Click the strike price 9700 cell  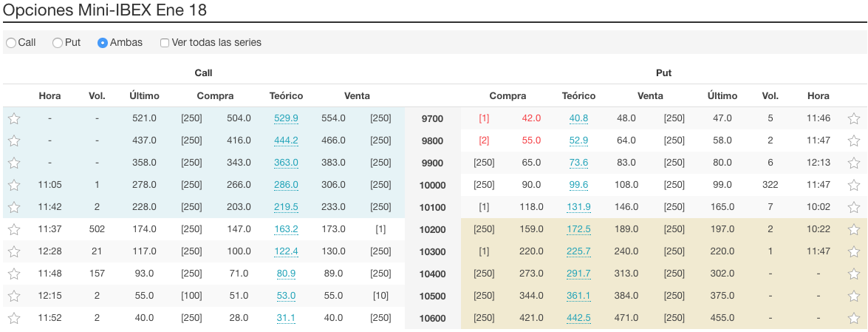point(432,118)
